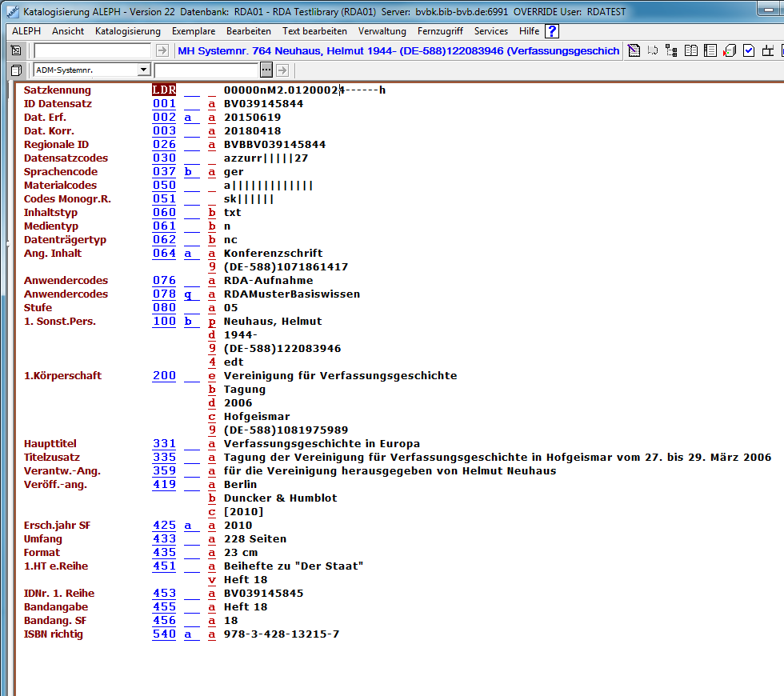
Task: Open the ADM-Systemnr. dropdown list
Action: point(142,70)
